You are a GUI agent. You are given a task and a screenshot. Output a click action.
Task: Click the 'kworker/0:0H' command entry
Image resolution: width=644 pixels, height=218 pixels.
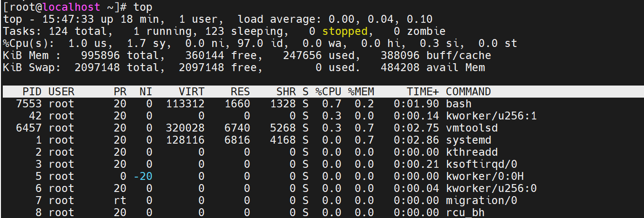pos(485,176)
